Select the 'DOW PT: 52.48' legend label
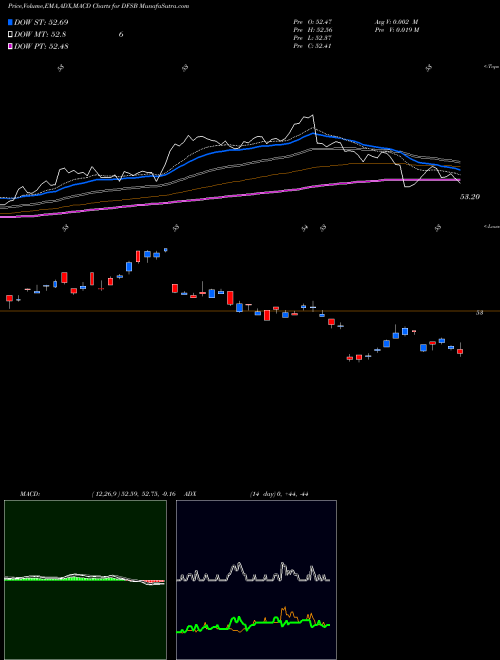500x660 pixels. [41, 46]
